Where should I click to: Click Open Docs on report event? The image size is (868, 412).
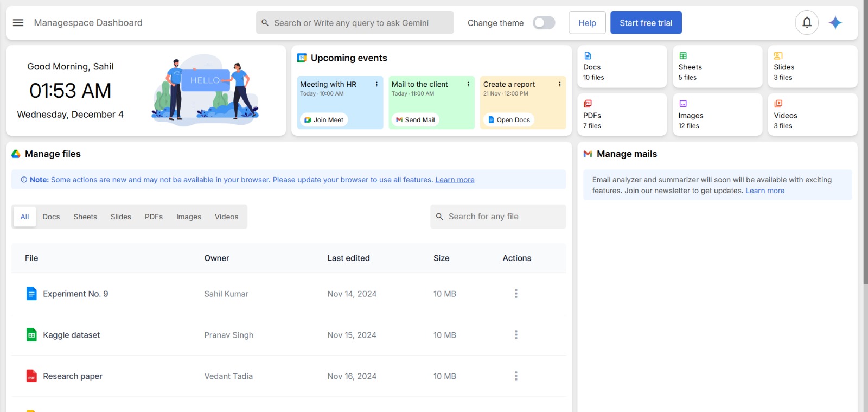[x=509, y=120]
